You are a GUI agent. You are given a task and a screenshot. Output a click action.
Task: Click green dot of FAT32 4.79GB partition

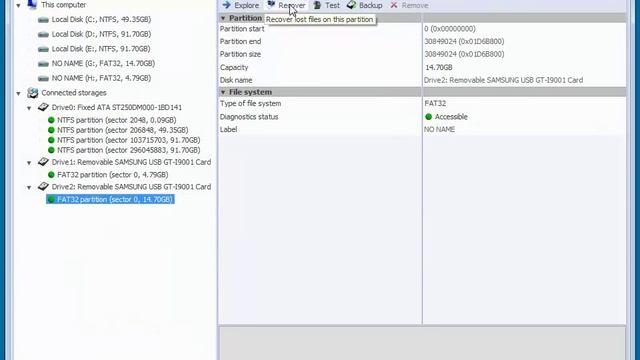[x=51, y=175]
